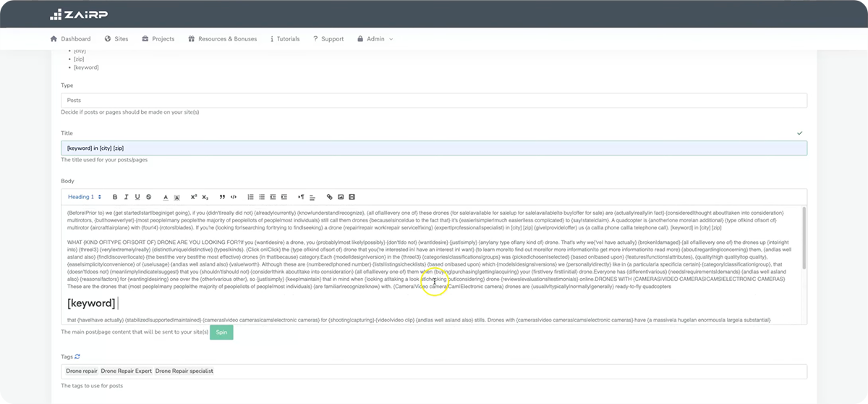Image resolution: width=868 pixels, height=404 pixels.
Task: Apply italic formatting in the editor toolbar
Action: (x=126, y=197)
